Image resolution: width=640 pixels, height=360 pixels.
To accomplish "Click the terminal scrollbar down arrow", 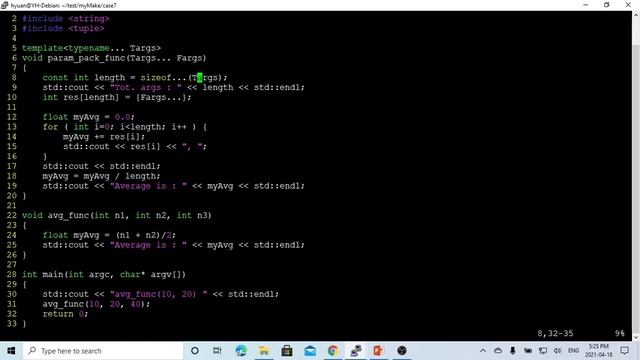I will (636, 337).
